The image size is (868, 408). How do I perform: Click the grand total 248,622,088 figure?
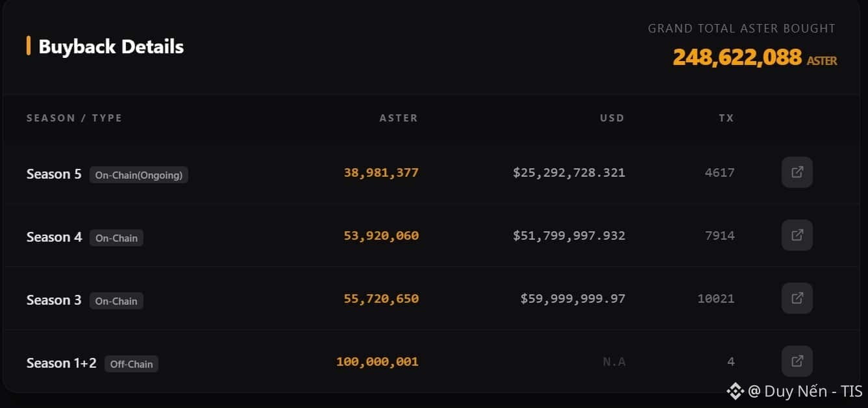(737, 57)
